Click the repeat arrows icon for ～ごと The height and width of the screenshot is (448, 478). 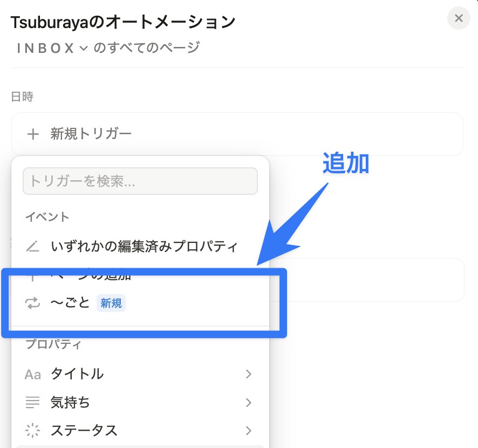click(x=32, y=303)
